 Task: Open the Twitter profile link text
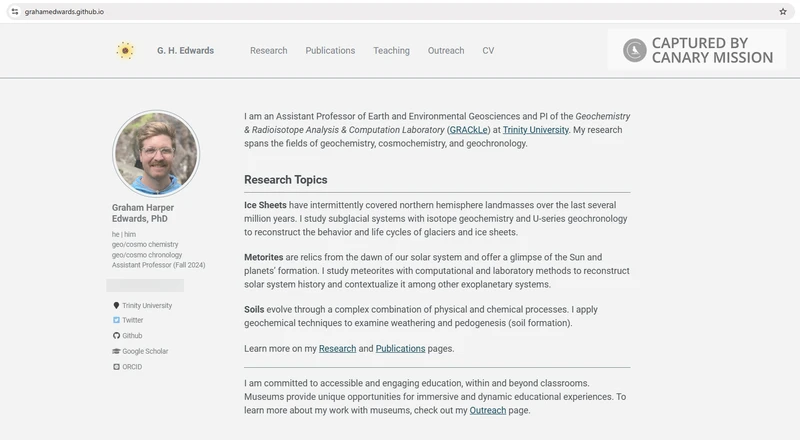click(x=133, y=320)
